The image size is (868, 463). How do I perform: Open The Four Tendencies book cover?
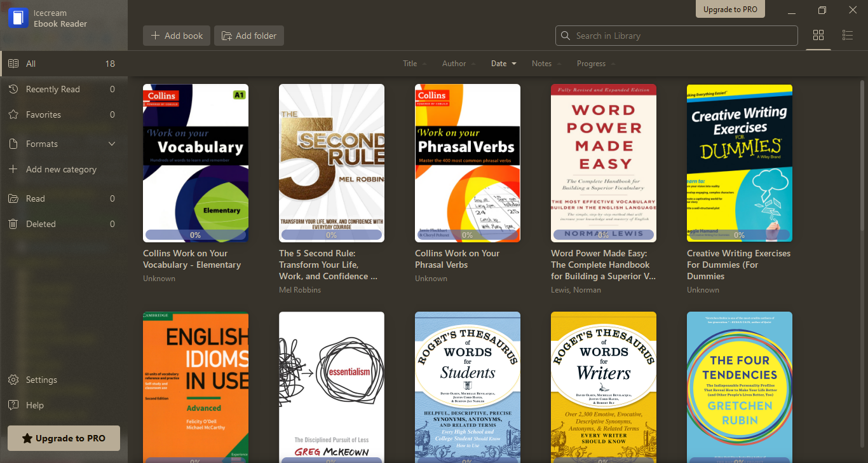pos(740,387)
